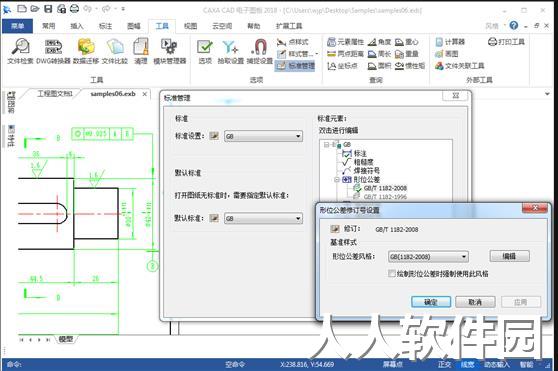
Task: Open the 数据迁移 data migration tool
Action: tap(86, 51)
